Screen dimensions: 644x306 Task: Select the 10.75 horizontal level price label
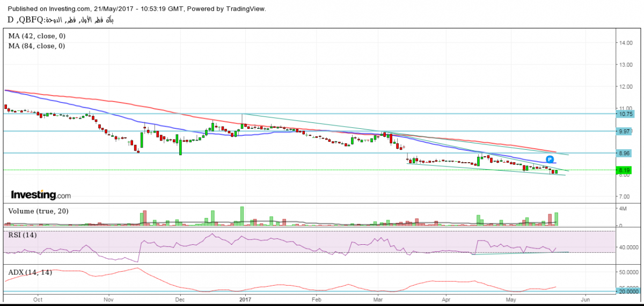point(626,114)
